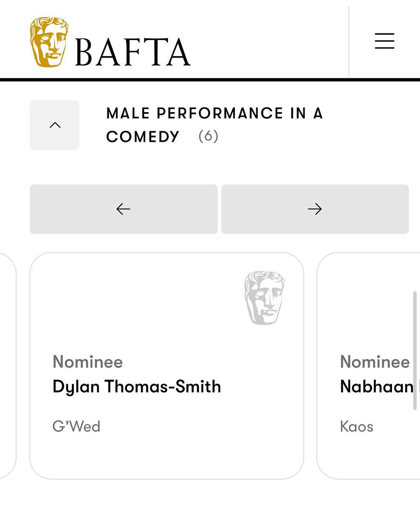This screenshot has width=420, height=510.
Task: Click the (6) nominee count
Action: click(208, 136)
